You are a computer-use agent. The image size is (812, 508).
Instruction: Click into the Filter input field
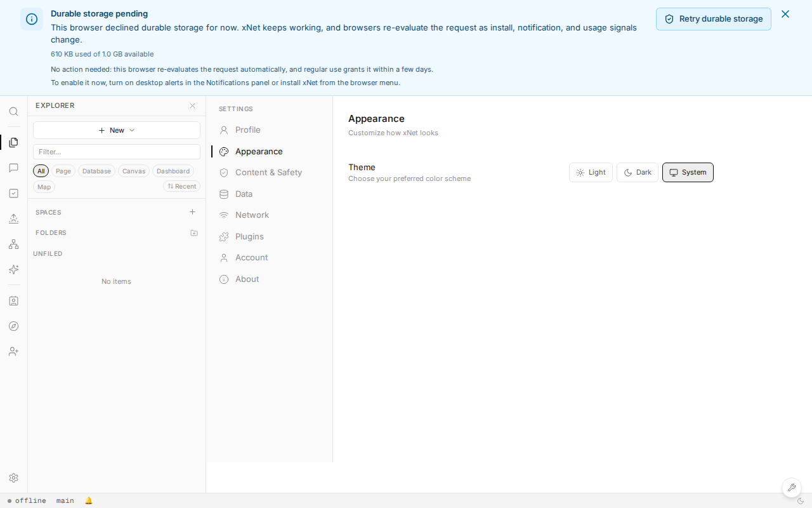point(117,152)
